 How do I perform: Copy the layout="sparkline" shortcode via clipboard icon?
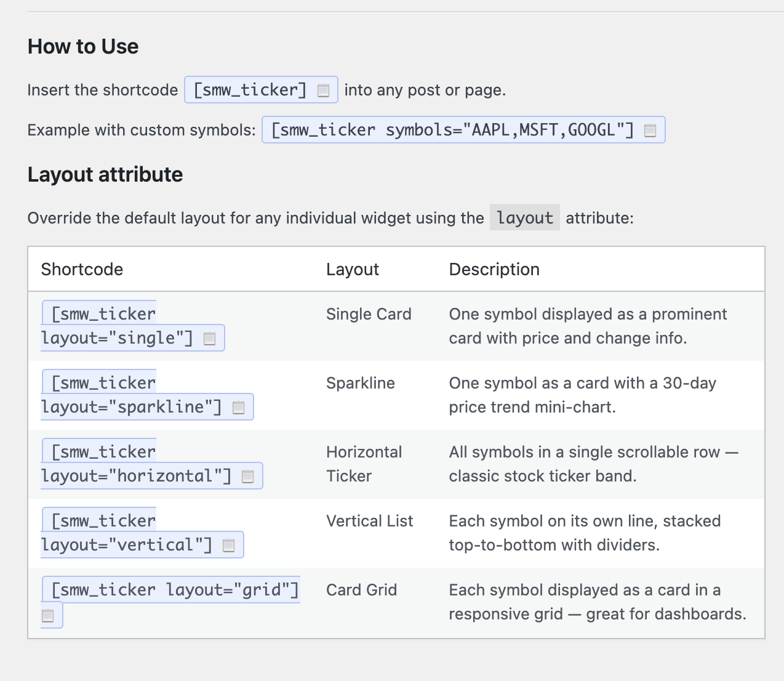coord(239,407)
